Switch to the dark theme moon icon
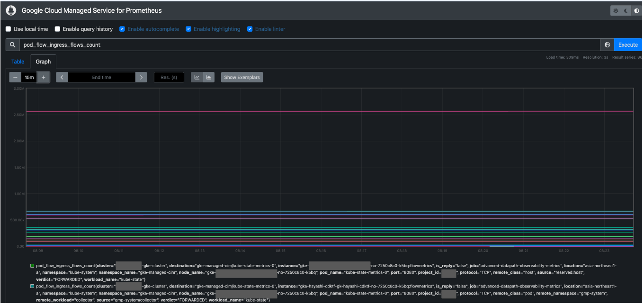644x305 pixels. pos(626,10)
